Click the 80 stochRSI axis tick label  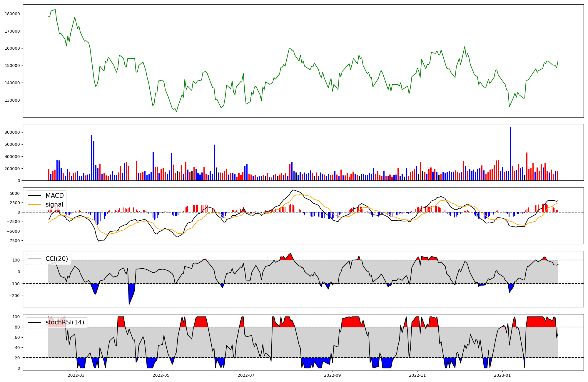point(17,327)
